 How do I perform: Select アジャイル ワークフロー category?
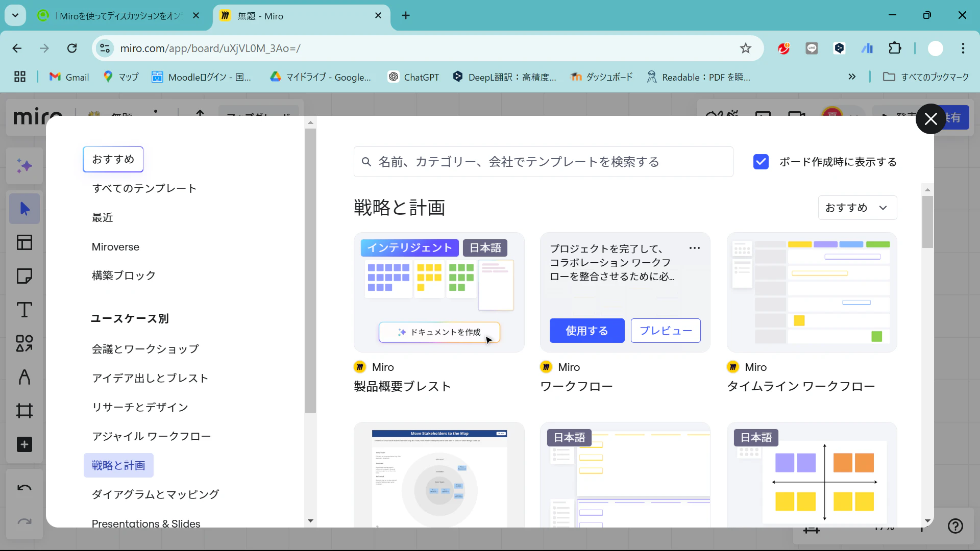click(151, 437)
